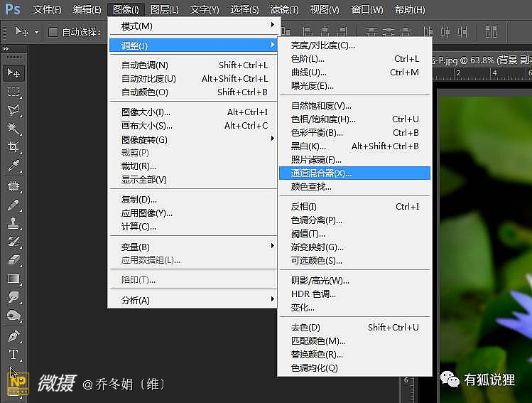Click the document tab showing 63.8%

tap(483, 60)
